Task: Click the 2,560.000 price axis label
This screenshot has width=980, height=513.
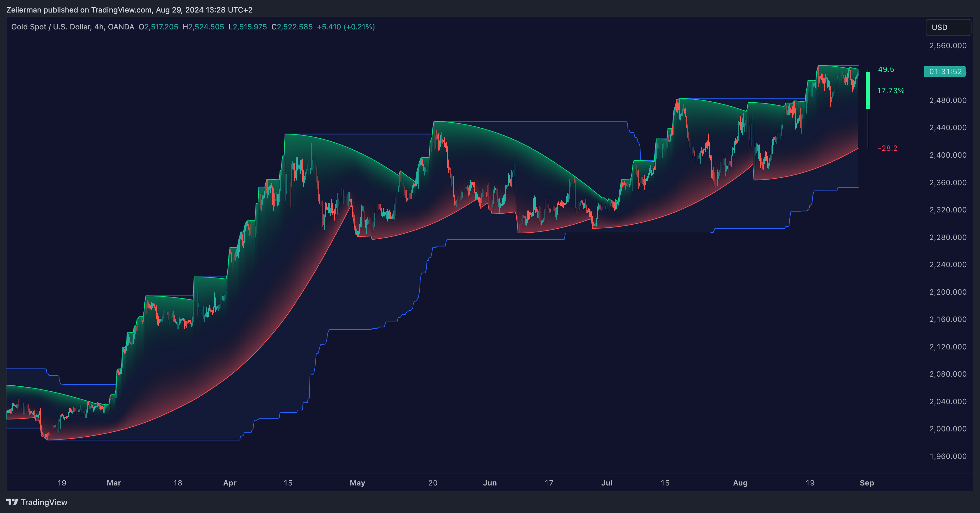Action: (x=948, y=46)
